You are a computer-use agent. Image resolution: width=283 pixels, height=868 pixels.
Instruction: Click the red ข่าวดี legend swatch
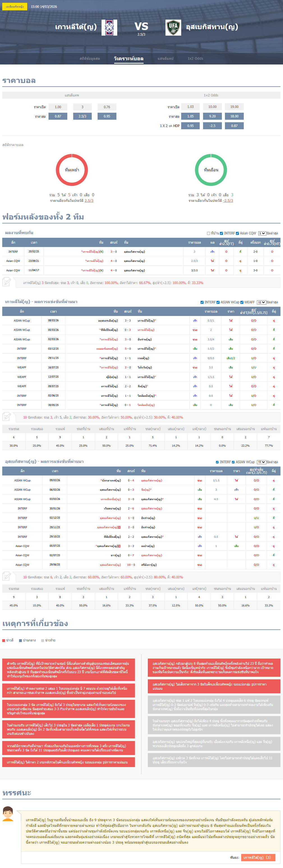tap(4, 640)
